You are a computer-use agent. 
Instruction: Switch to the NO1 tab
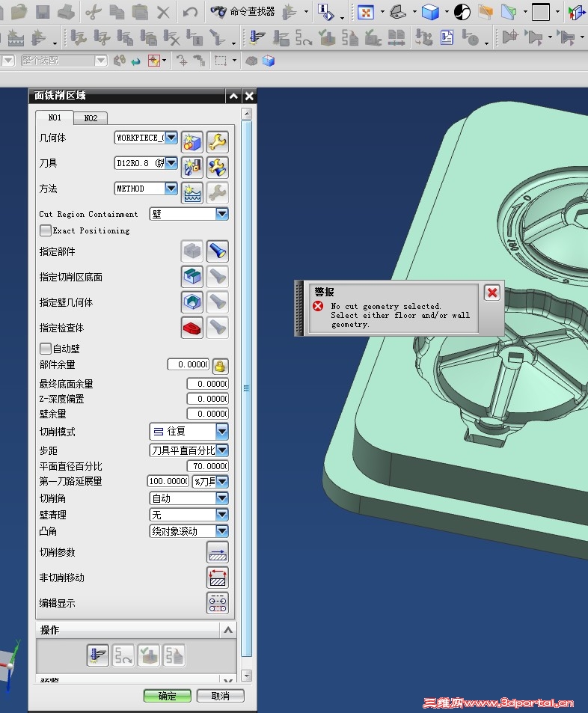55,117
